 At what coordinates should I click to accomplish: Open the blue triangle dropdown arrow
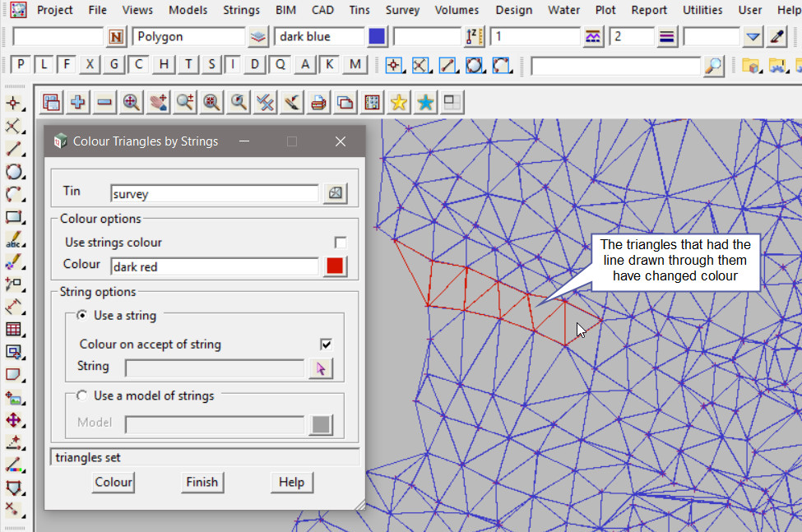point(753,37)
